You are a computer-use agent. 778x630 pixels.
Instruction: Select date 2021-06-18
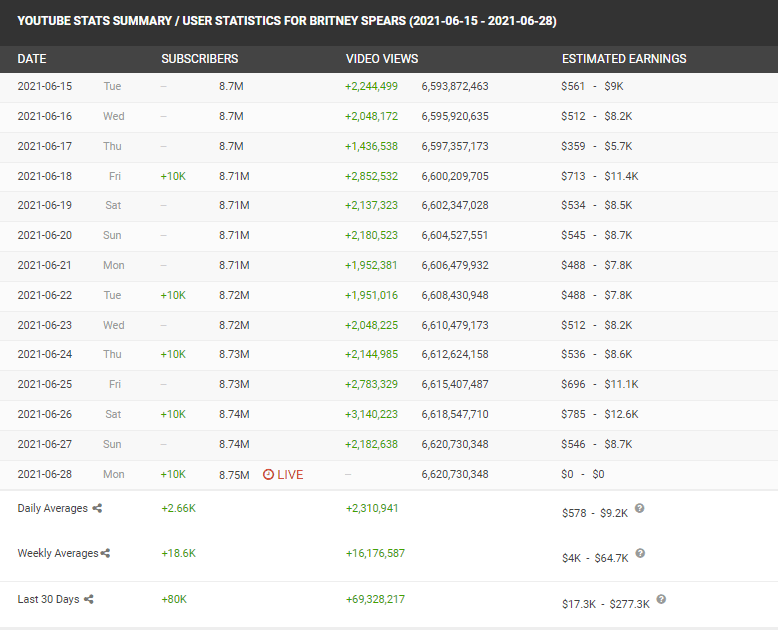(45, 176)
